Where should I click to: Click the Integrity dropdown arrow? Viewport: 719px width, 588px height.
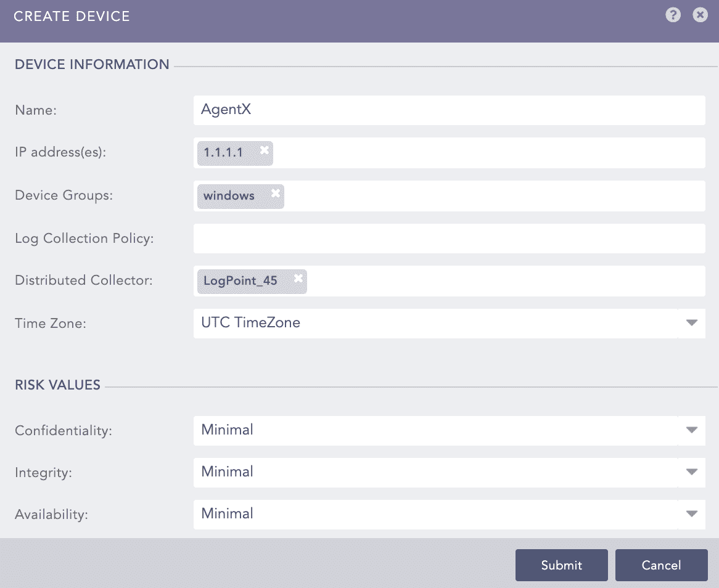pyautogui.click(x=691, y=472)
